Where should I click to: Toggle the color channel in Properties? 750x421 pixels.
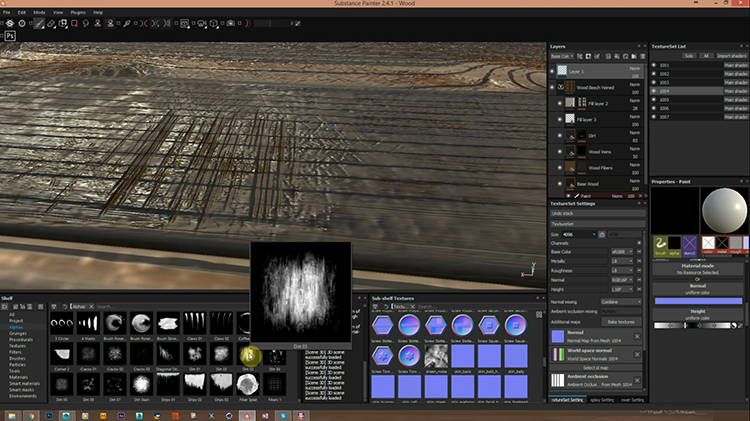tap(708, 243)
